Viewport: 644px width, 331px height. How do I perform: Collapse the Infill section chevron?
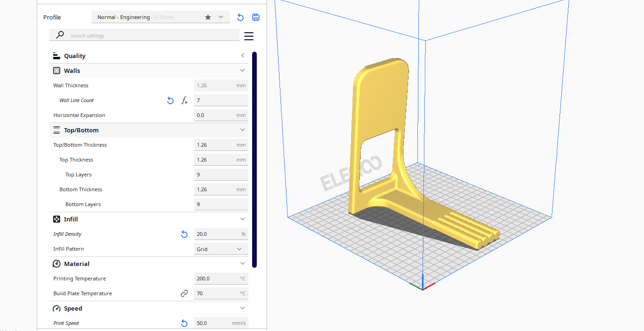242,219
